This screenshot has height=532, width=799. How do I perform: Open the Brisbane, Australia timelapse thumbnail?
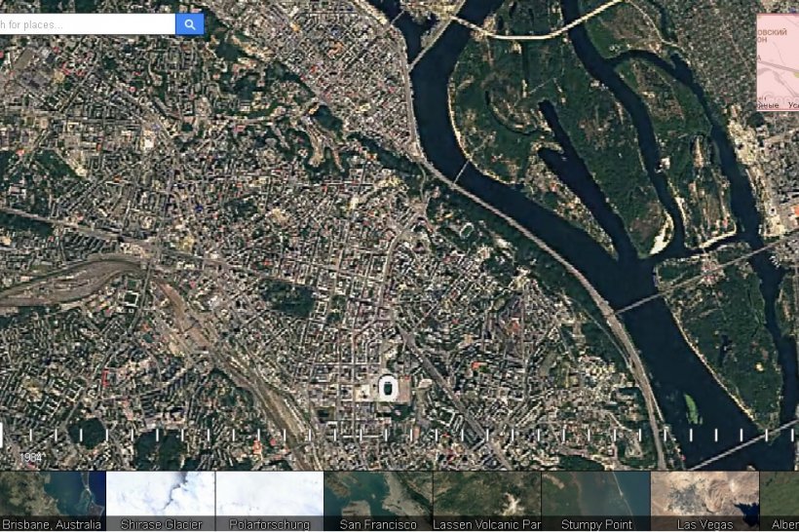pos(52,501)
